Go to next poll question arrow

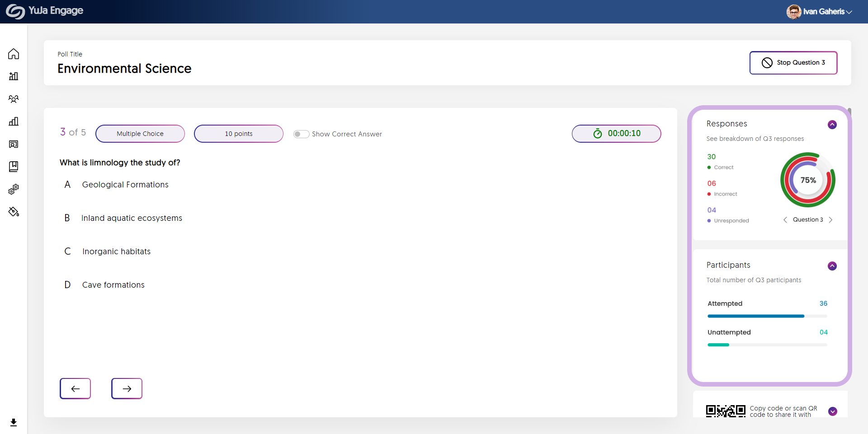[x=127, y=388]
